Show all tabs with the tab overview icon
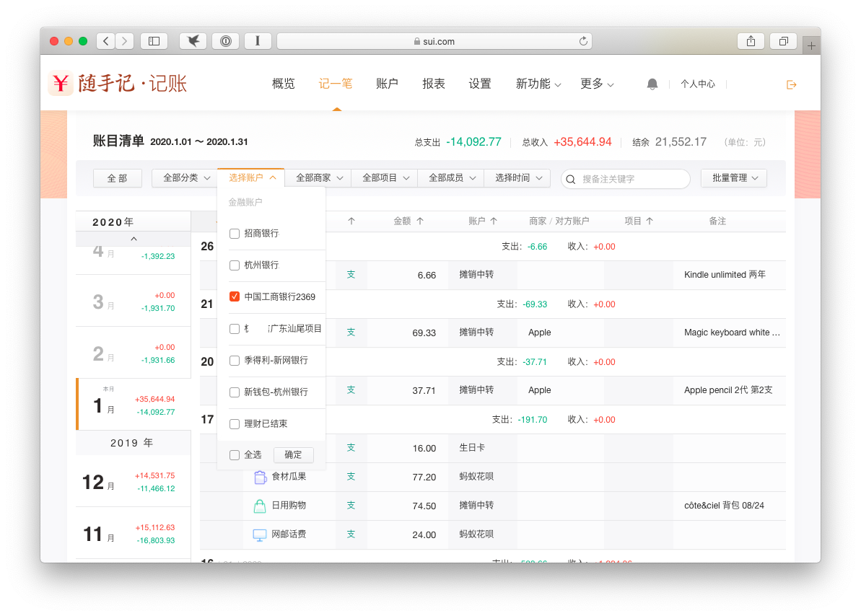 (x=784, y=41)
